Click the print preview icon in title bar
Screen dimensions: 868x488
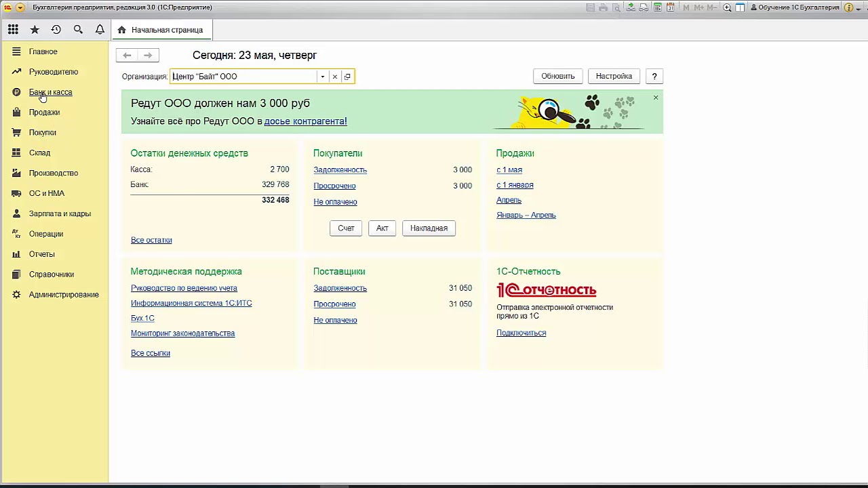[x=616, y=7]
